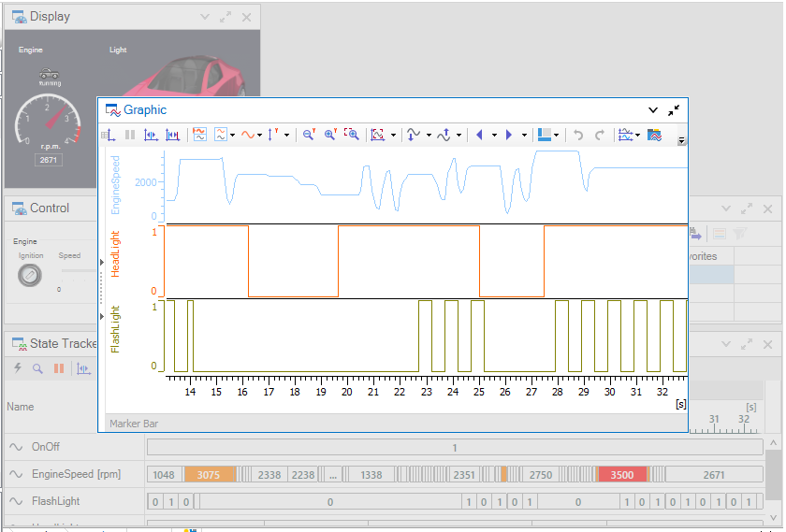Click the Y-axis scaling arrow icon
Screen dimensions: 786x532
[x=273, y=135]
